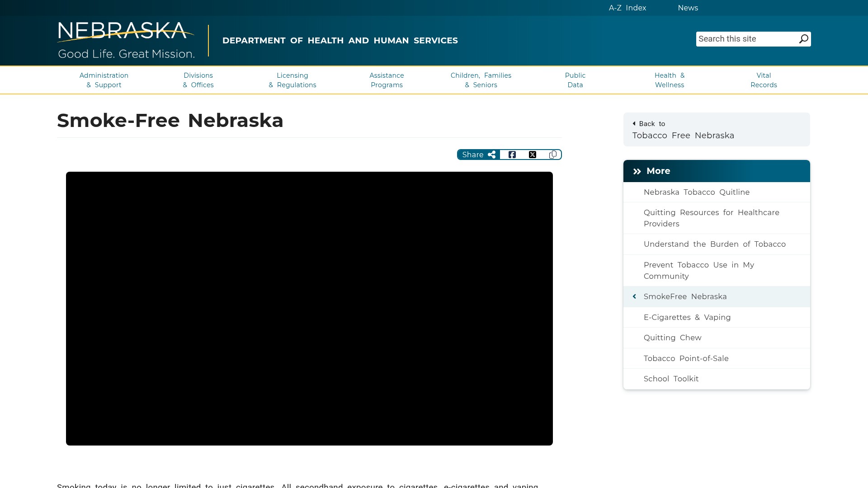The width and height of the screenshot is (868, 488).
Task: Select SmokeFree Nebraska sidebar item
Action: (x=717, y=296)
